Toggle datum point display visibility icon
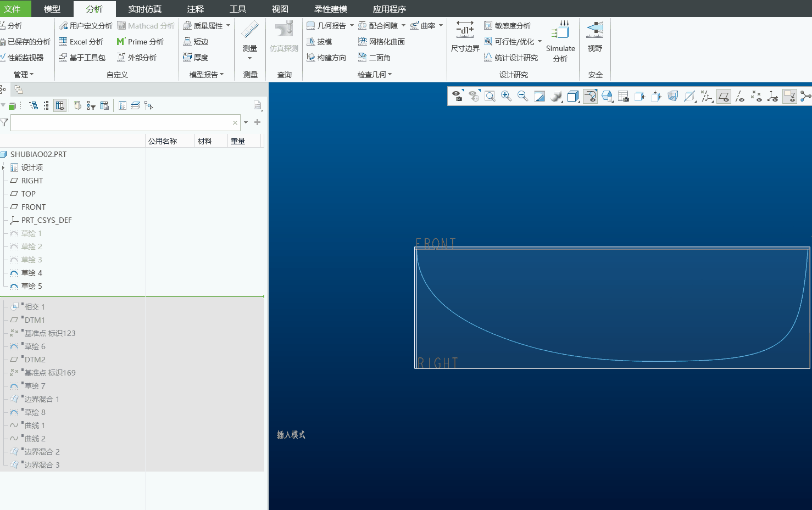The image size is (812, 510). (x=757, y=97)
